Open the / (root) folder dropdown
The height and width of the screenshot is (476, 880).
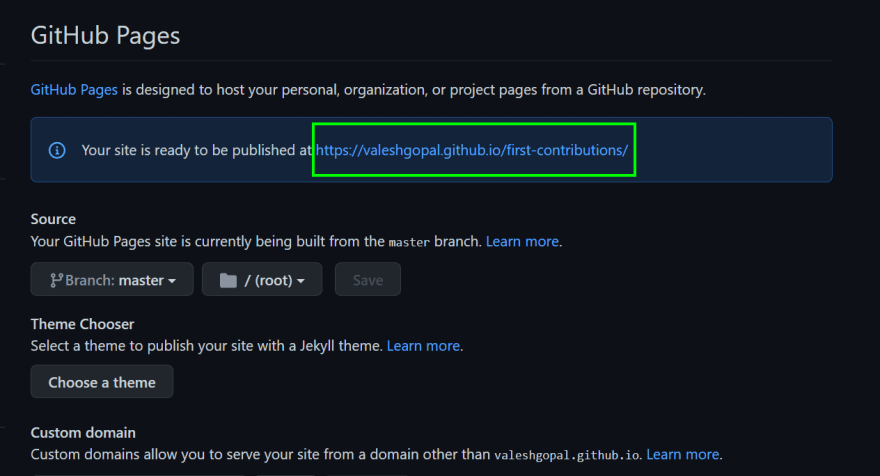(x=262, y=280)
